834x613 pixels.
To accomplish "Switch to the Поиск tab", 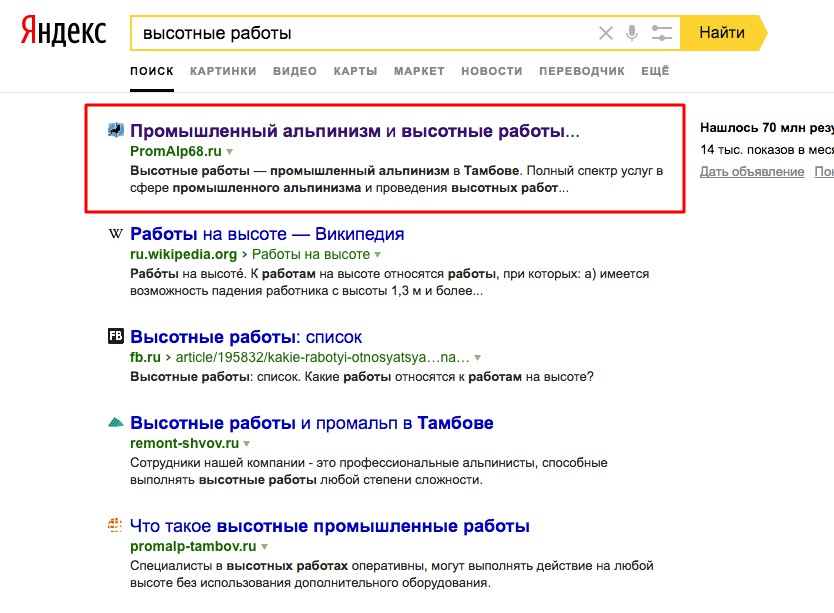I will coord(152,71).
